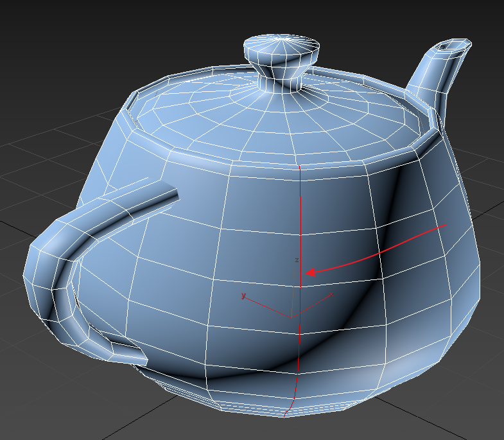Pick the highlighted red vertical edge on body
This screenshot has height=440, width=504.
pyautogui.click(x=300, y=225)
